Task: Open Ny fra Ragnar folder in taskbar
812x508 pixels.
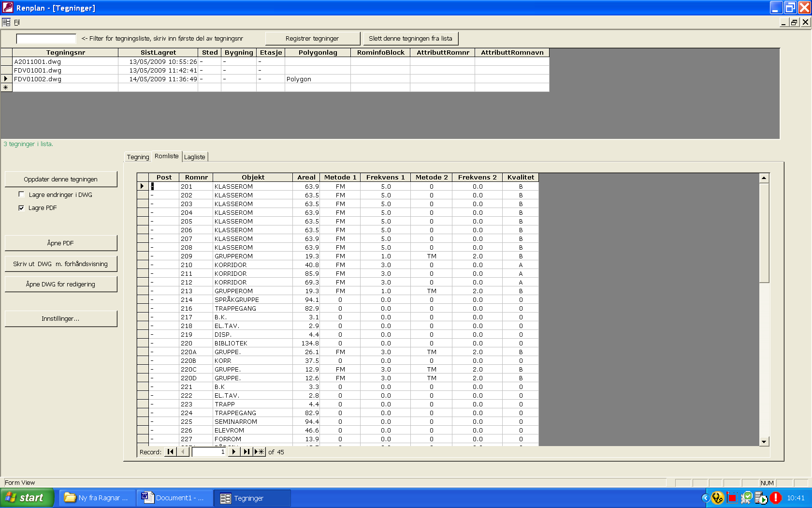Action: [98, 498]
